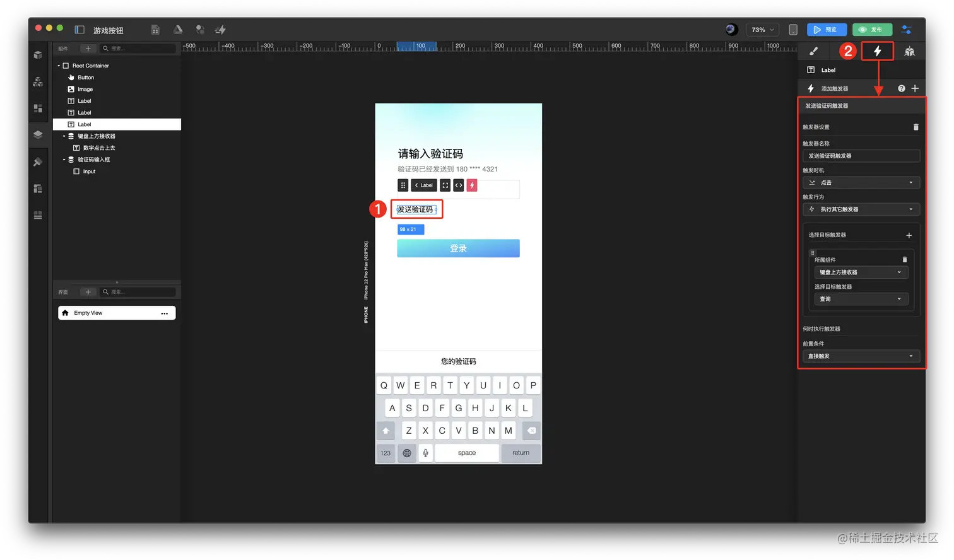Image resolution: width=954 pixels, height=560 pixels.
Task: Click the canvas drag handle grid icon
Action: (403, 185)
